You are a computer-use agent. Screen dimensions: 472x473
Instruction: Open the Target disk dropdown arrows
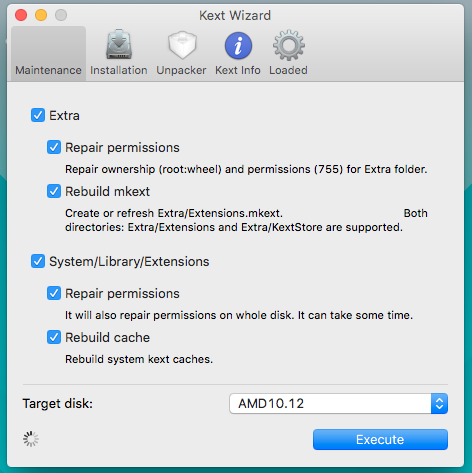[x=439, y=404]
